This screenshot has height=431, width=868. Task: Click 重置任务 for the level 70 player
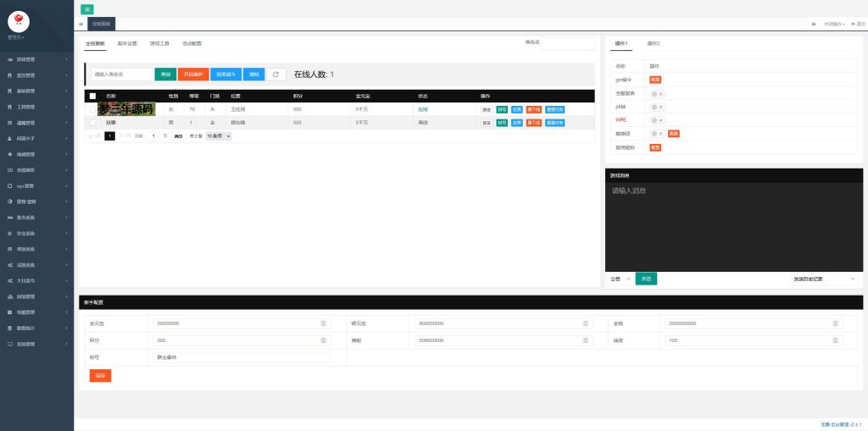click(x=554, y=109)
